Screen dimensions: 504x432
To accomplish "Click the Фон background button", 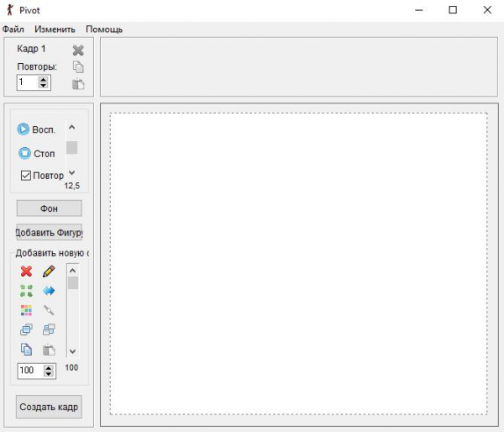I will pos(50,208).
